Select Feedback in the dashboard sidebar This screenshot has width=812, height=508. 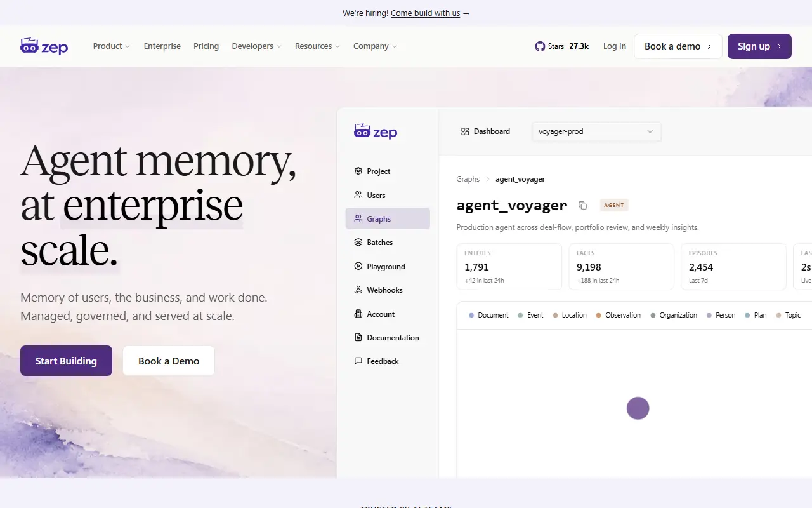388,361
